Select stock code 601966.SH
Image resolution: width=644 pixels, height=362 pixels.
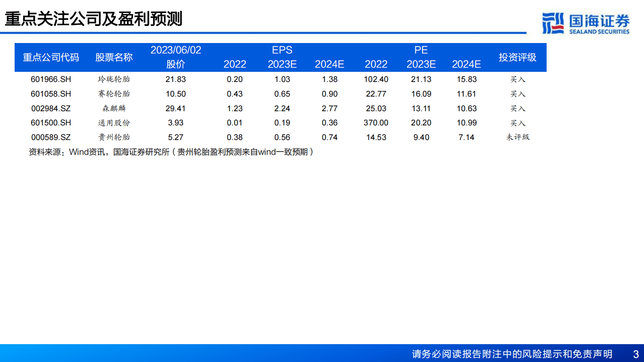[51, 79]
